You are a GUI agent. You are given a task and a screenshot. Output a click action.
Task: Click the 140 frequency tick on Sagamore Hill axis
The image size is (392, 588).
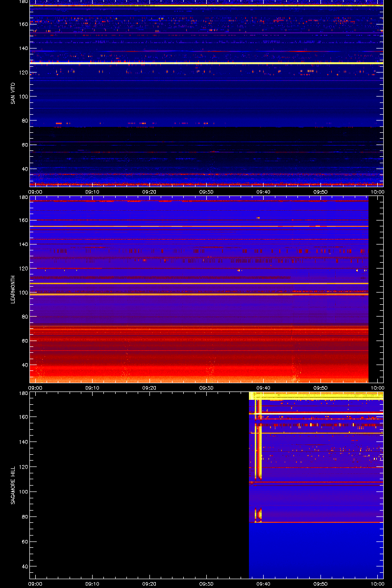[x=23, y=442]
